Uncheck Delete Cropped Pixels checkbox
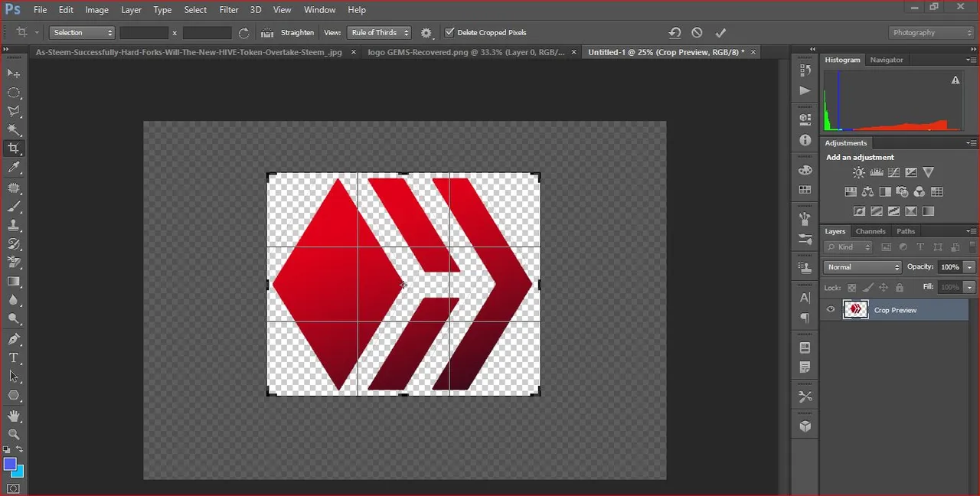This screenshot has width=980, height=496. [449, 33]
